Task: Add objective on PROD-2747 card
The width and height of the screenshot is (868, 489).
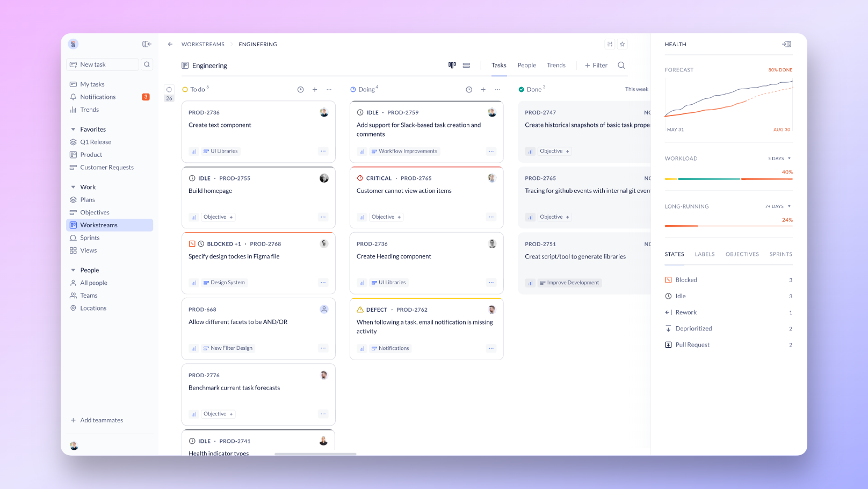Action: point(554,151)
